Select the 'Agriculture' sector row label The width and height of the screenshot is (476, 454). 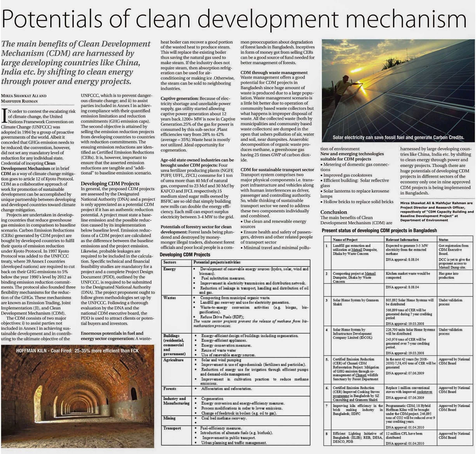point(173,360)
